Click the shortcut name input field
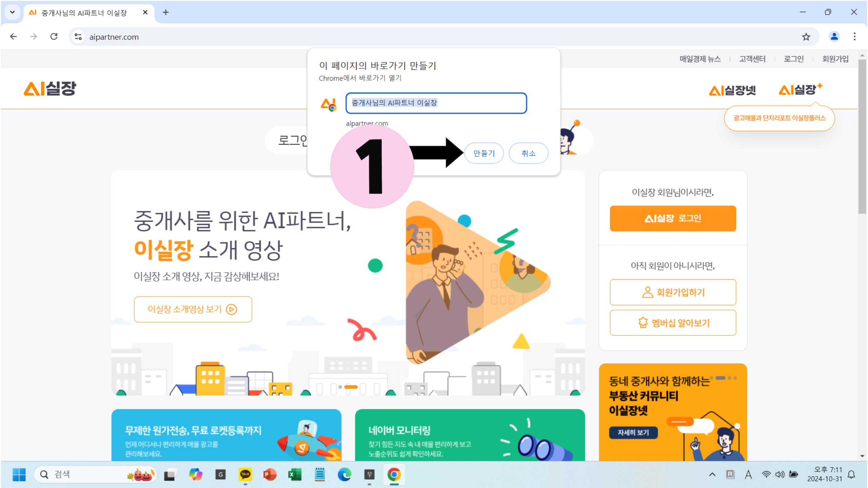 click(436, 103)
